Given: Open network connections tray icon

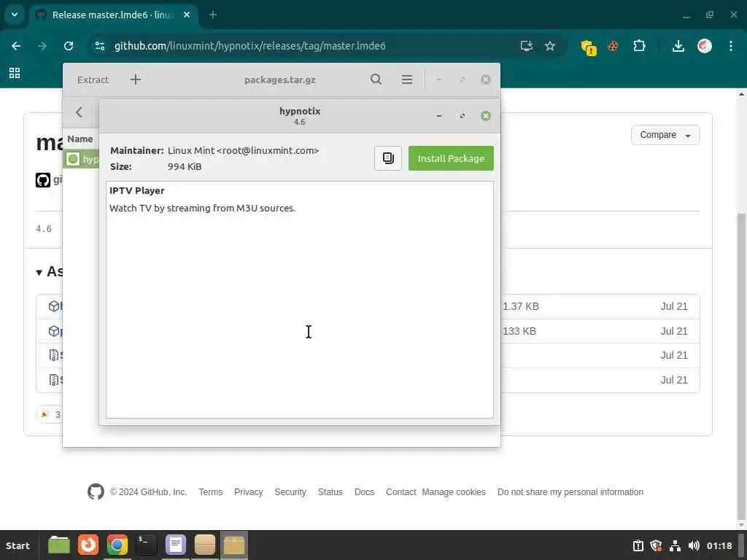Looking at the screenshot, I should tap(675, 545).
